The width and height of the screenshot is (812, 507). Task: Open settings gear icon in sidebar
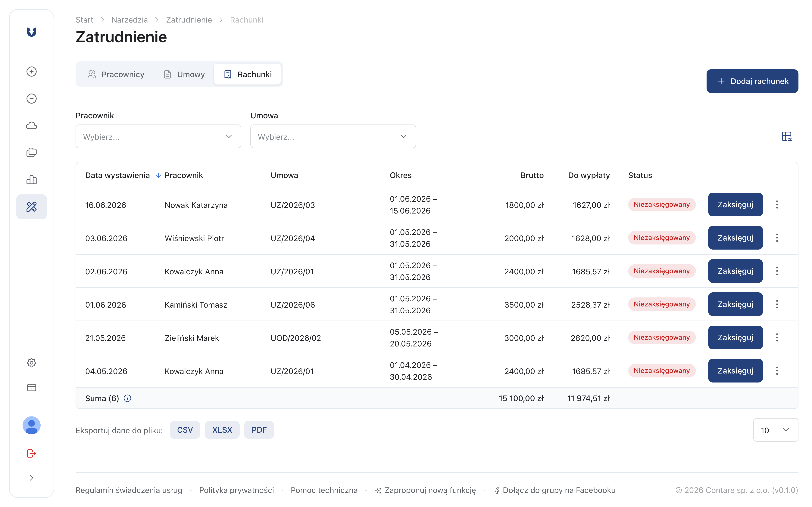tap(32, 363)
